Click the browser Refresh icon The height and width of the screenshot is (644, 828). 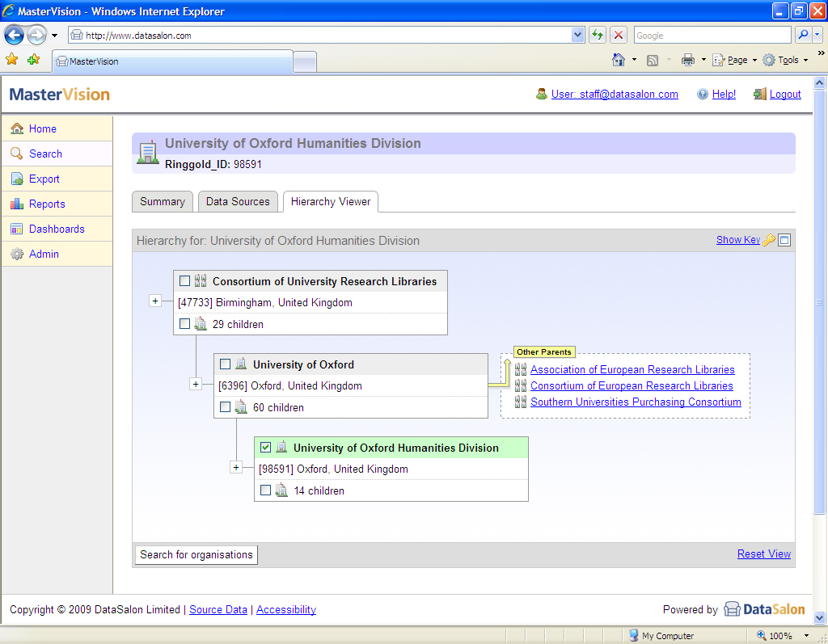[598, 35]
